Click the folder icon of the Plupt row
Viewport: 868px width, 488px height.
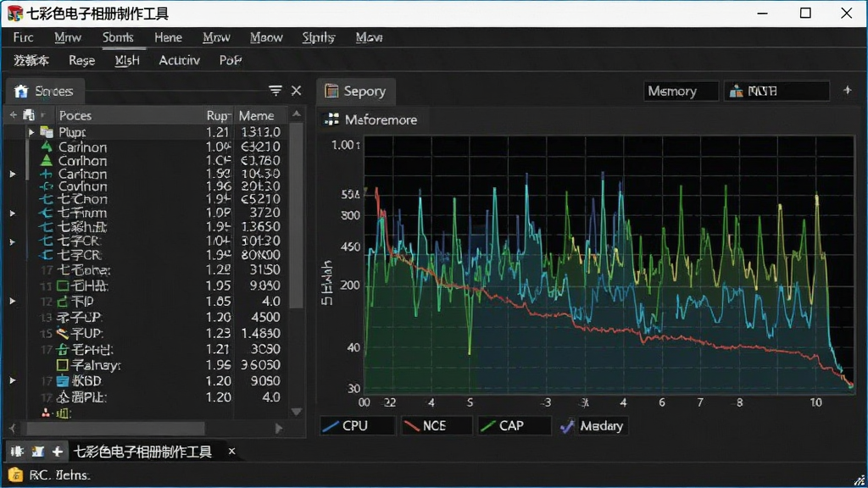(x=47, y=132)
